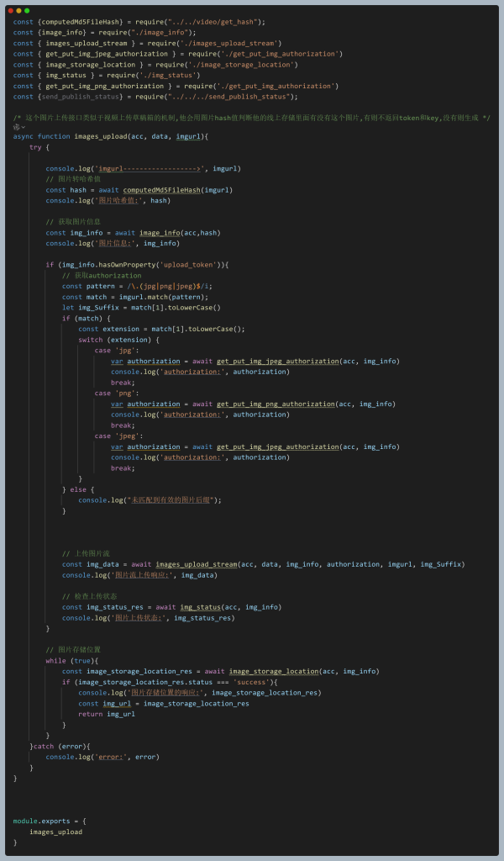
Task: Click the images_upload name in the function declaration
Action: tap(101, 136)
